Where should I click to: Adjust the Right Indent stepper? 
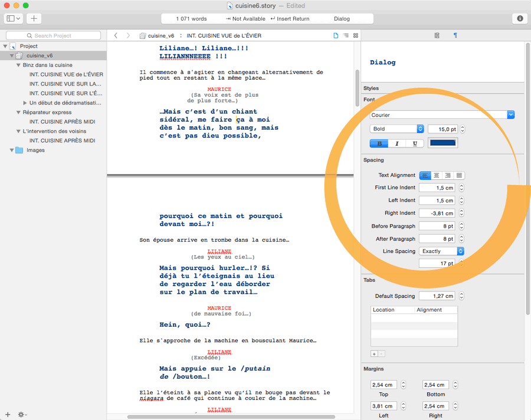461,213
